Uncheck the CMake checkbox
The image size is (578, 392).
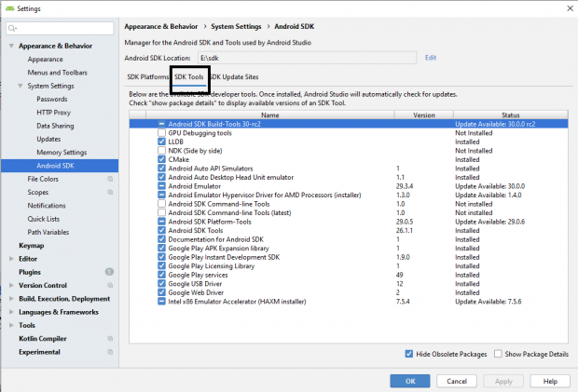pyautogui.click(x=161, y=159)
